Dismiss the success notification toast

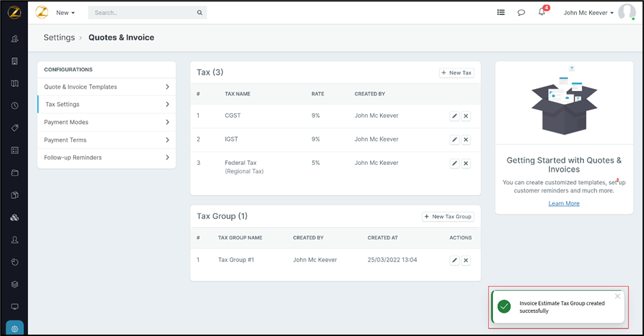coord(617,296)
